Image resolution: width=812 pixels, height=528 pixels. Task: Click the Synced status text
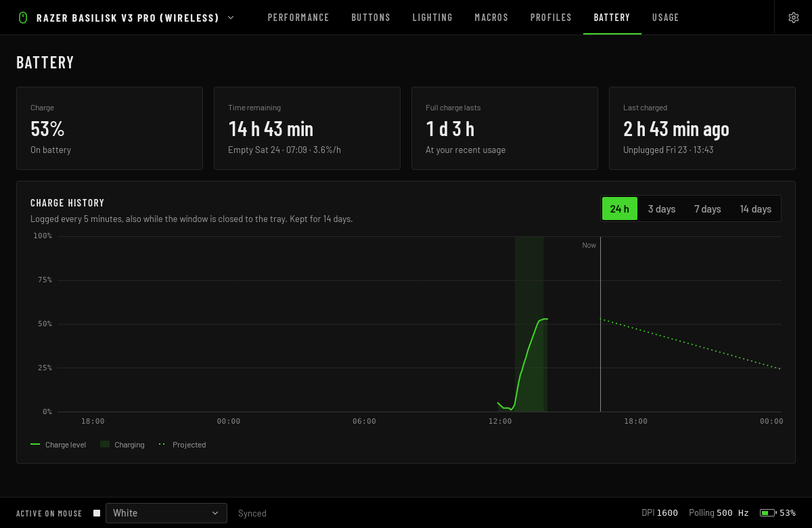[252, 513]
